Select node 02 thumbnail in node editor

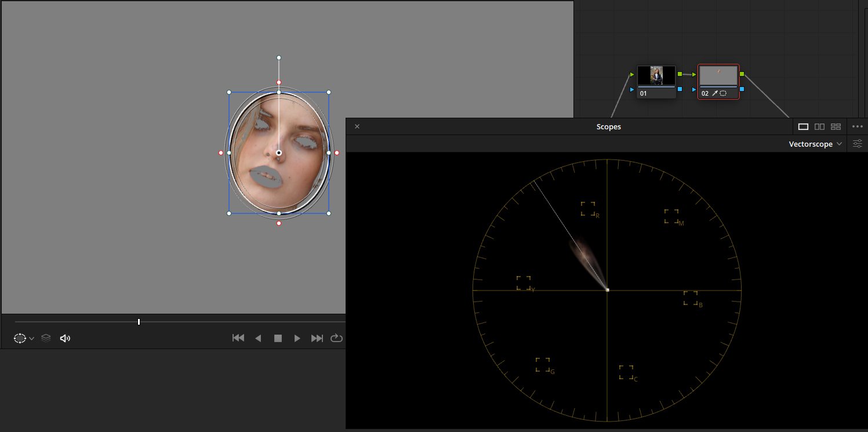(x=718, y=76)
